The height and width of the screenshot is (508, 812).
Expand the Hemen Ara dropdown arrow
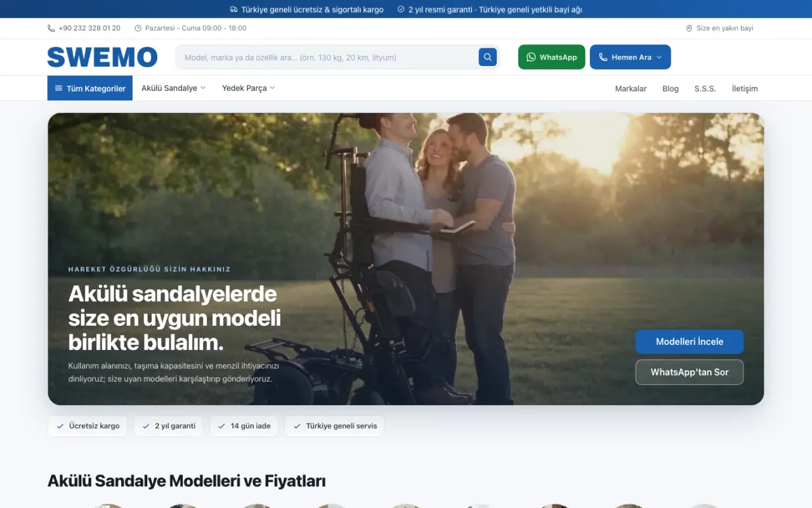coord(659,57)
